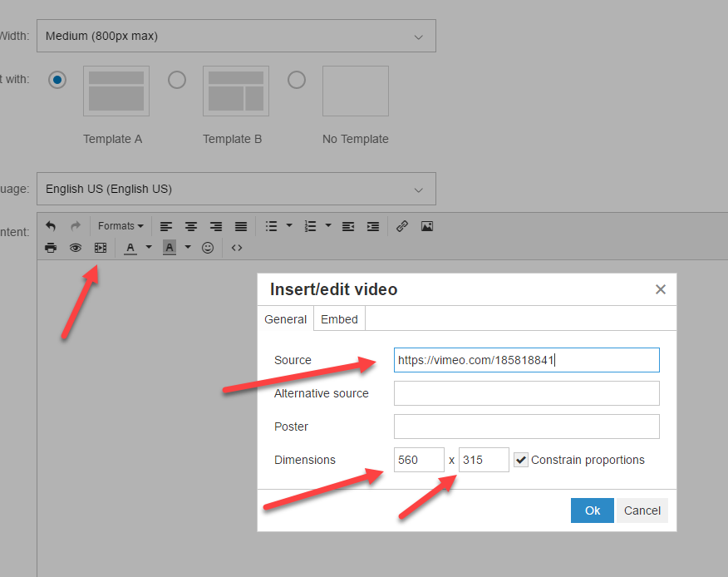Toggle Constrain proportions checkbox
The width and height of the screenshot is (728, 577).
(x=521, y=460)
